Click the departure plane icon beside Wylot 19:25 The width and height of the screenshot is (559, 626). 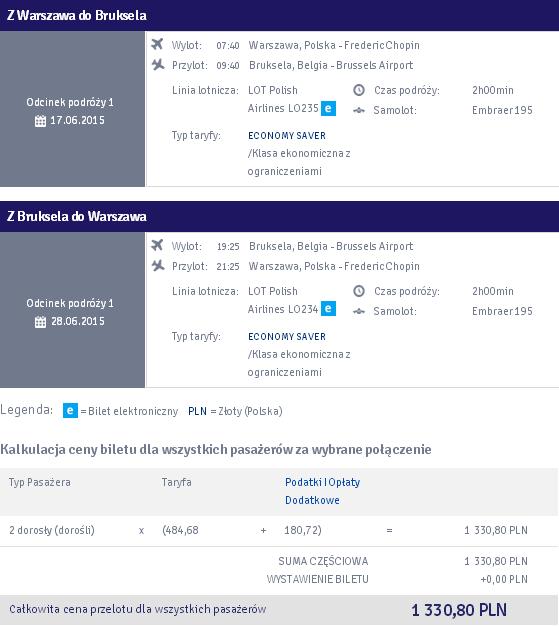pos(157,245)
